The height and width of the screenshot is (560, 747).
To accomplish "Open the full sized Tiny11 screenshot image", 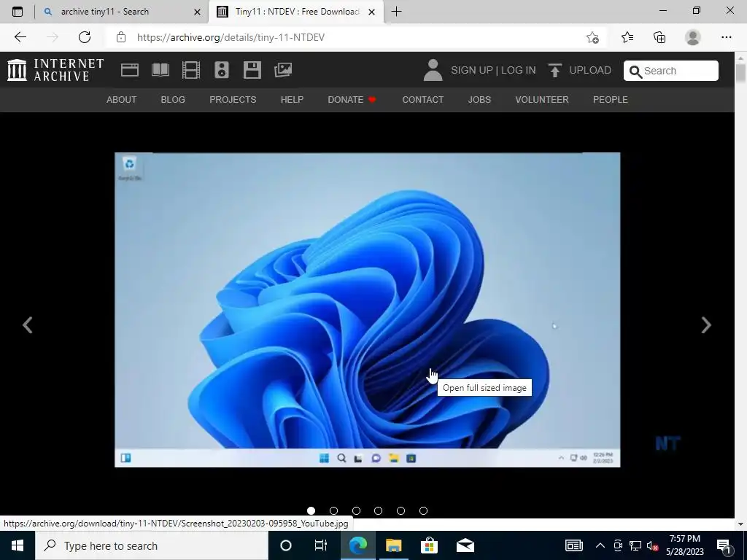I will 368,309.
